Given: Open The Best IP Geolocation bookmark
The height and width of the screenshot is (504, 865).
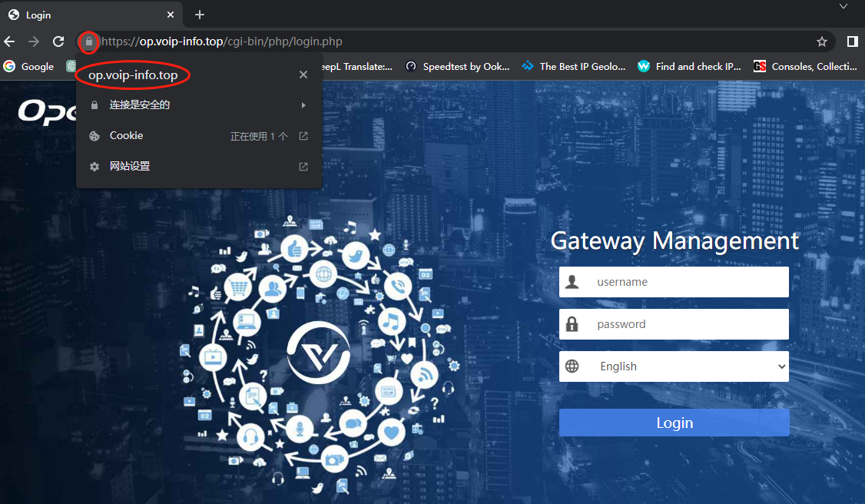Looking at the screenshot, I should (574, 66).
